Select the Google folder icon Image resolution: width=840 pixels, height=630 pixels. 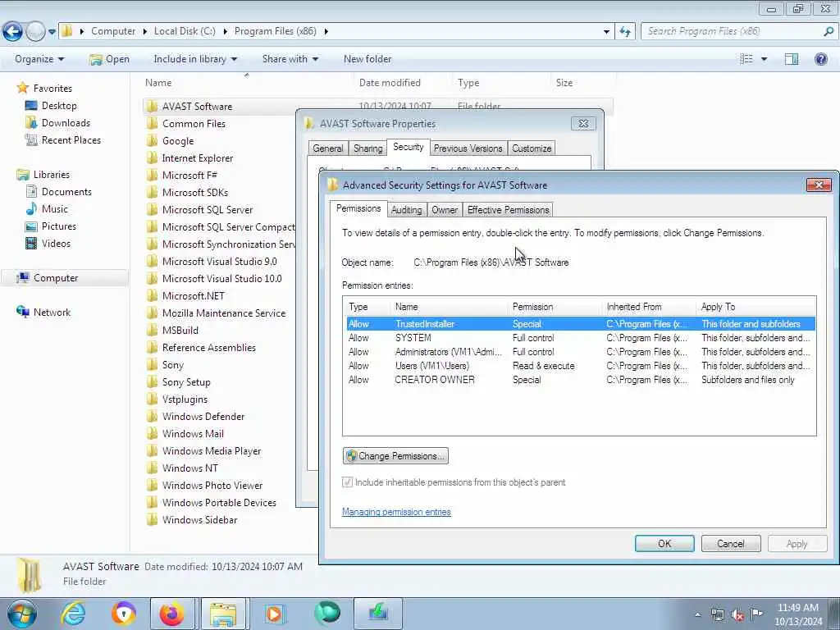click(x=152, y=141)
